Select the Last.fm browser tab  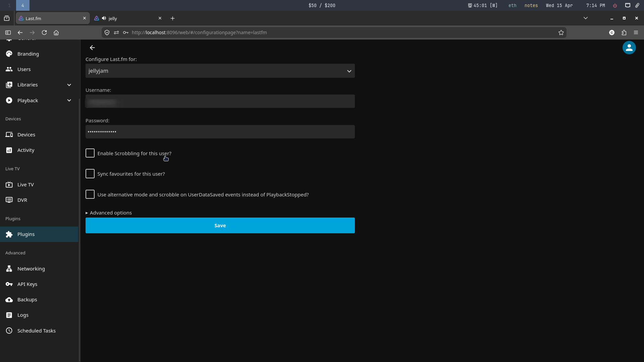coord(53,18)
